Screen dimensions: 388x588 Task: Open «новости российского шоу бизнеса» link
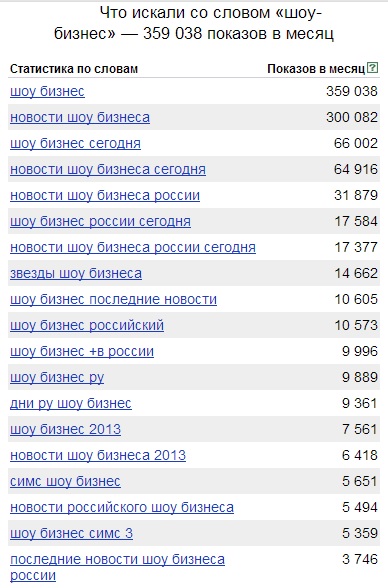122,507
